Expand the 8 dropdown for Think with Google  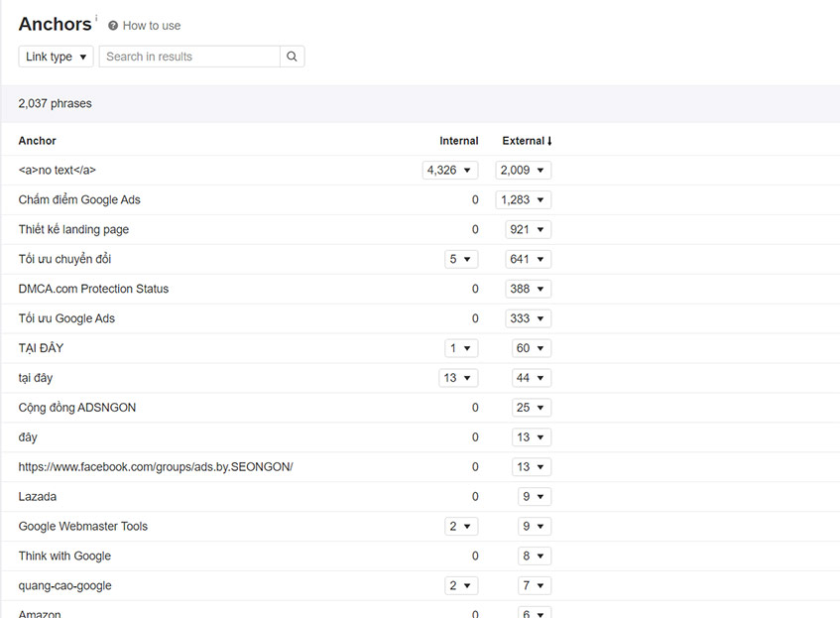(535, 556)
